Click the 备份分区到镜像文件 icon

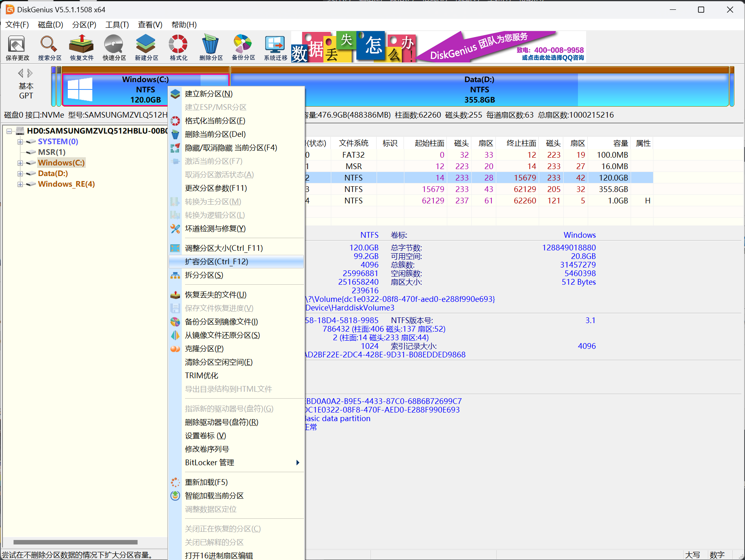175,322
